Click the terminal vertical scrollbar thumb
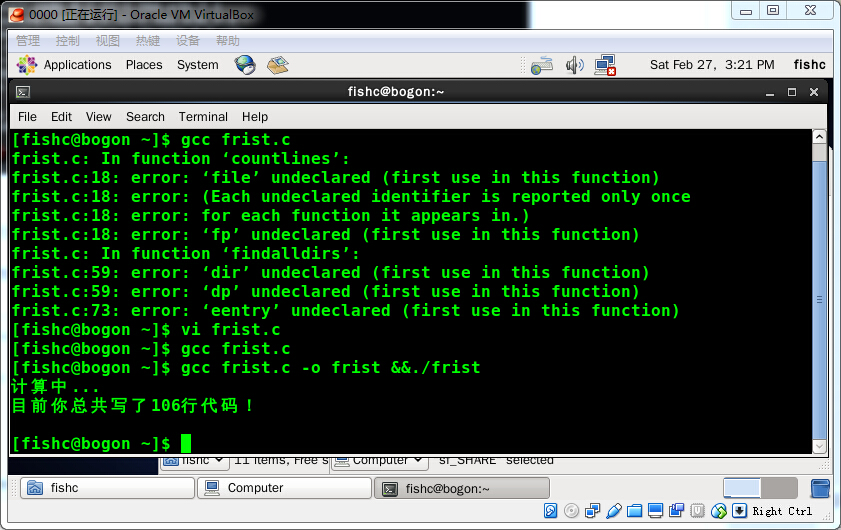Viewport: 841px width, 530px height. point(819,299)
